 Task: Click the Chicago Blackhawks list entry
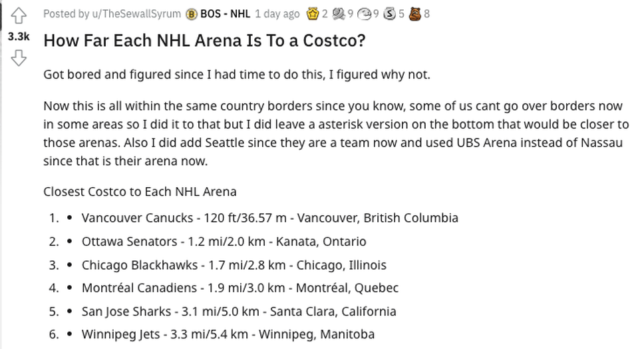point(234,265)
